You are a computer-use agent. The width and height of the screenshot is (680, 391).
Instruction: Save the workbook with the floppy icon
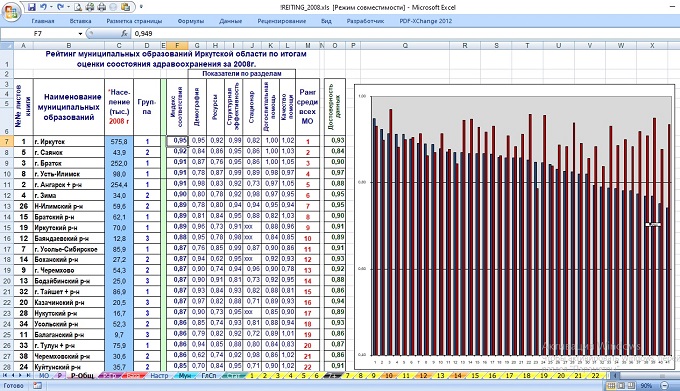click(x=32, y=7)
